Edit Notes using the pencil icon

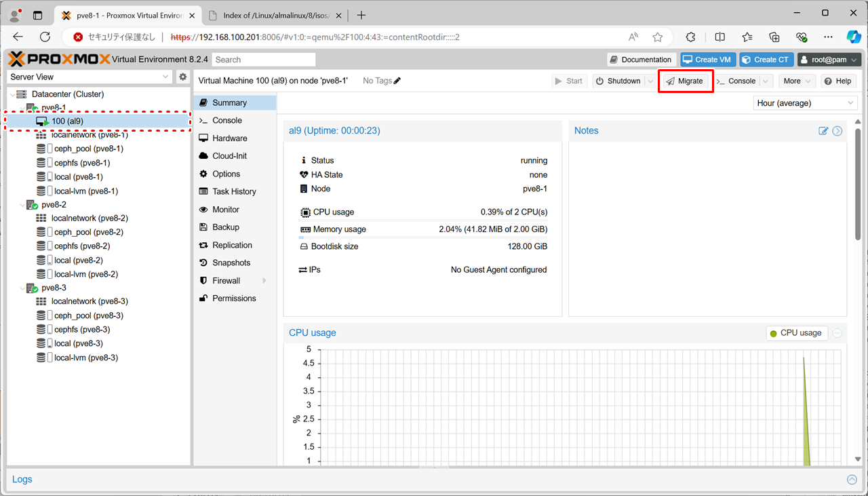tap(823, 131)
